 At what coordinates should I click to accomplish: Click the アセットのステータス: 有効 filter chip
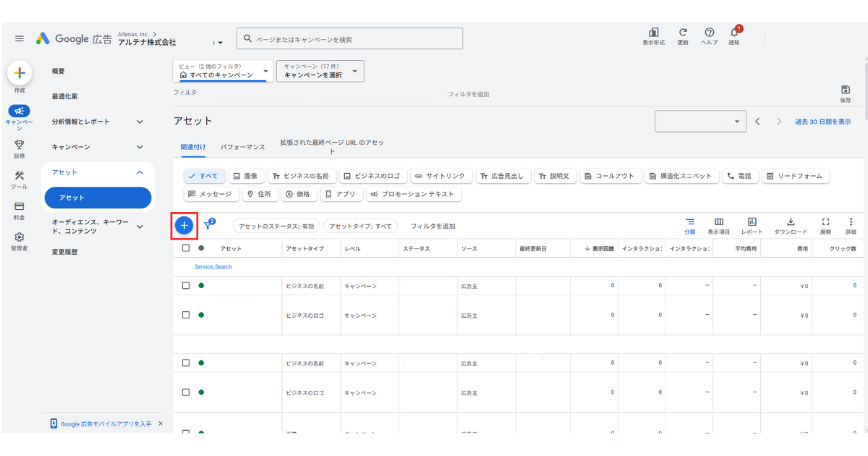coord(276,226)
